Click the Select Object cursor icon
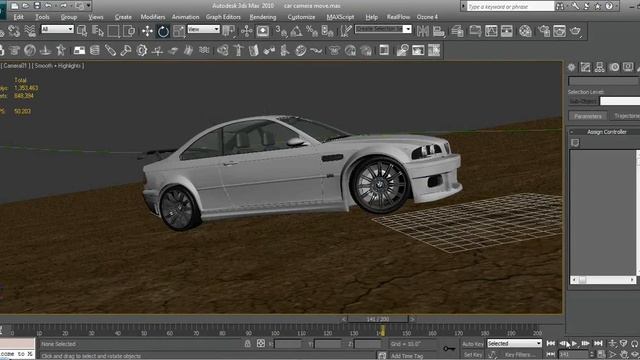The image size is (640, 360). point(82,31)
